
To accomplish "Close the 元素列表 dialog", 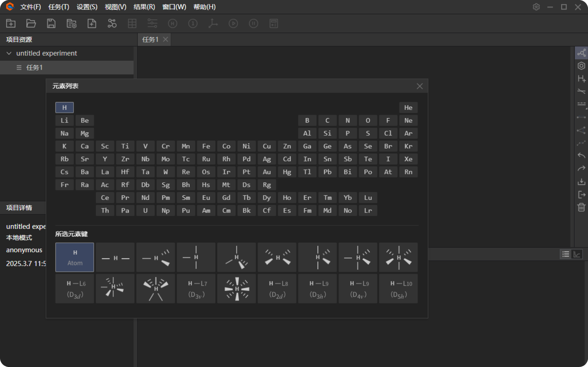I will coord(420,86).
